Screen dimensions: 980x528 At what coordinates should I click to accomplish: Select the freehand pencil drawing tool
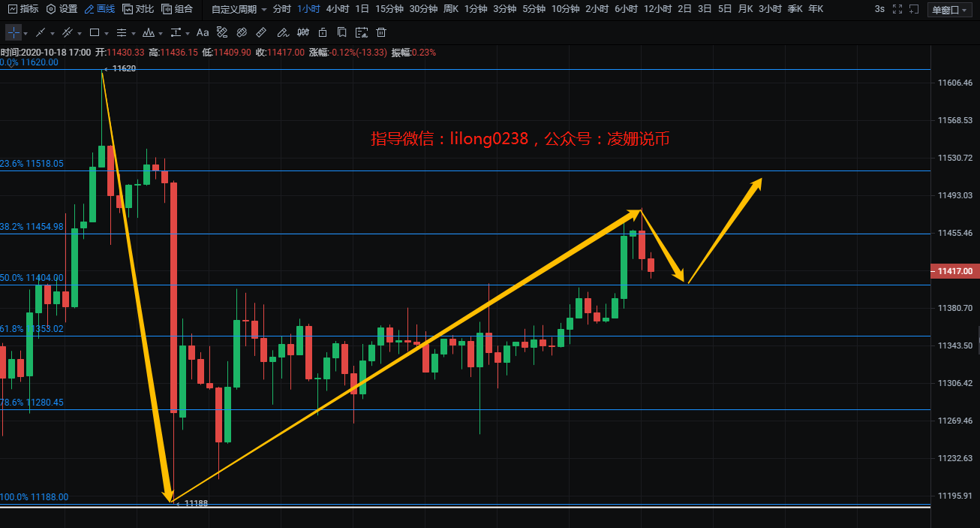tap(281, 33)
